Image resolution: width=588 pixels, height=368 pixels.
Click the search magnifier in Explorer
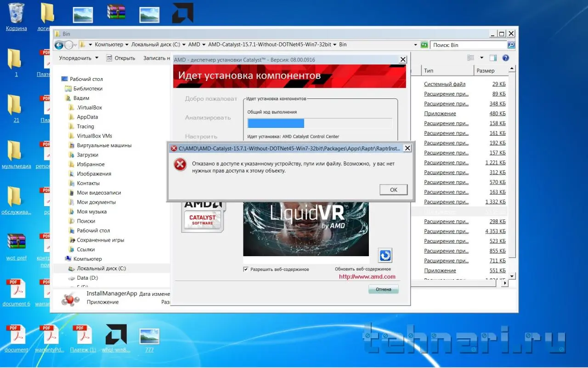pos(511,45)
